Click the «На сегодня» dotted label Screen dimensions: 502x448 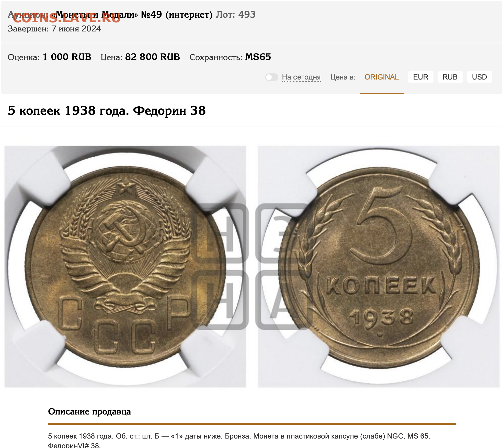tap(301, 77)
